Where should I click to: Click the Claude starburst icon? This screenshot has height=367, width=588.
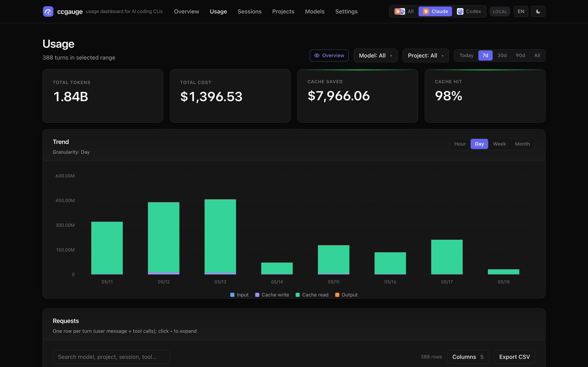coord(426,11)
